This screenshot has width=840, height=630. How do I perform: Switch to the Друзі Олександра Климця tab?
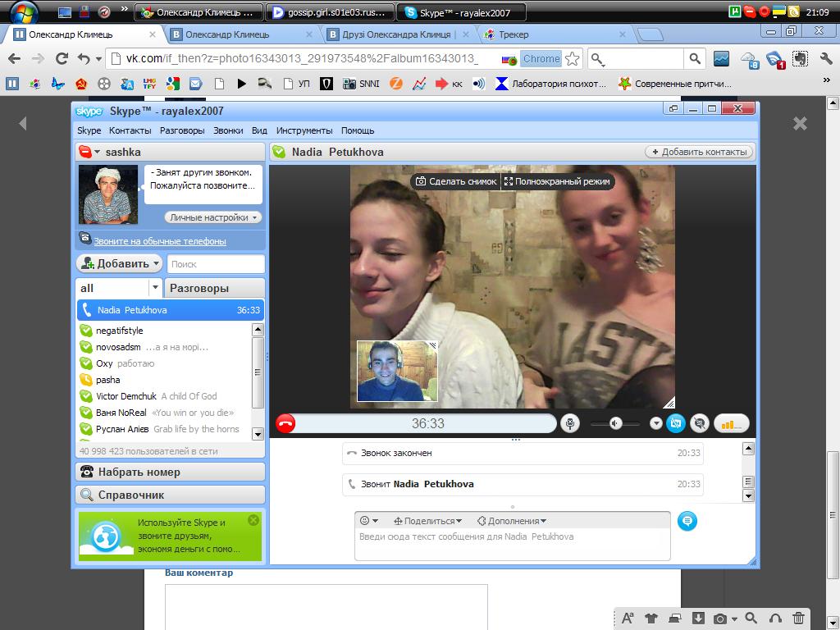(398, 34)
